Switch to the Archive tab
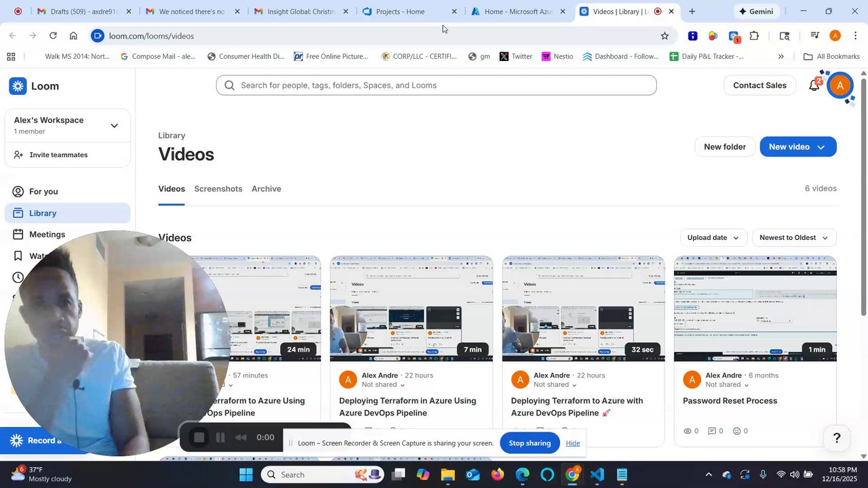The width and height of the screenshot is (868, 488). pos(267,189)
